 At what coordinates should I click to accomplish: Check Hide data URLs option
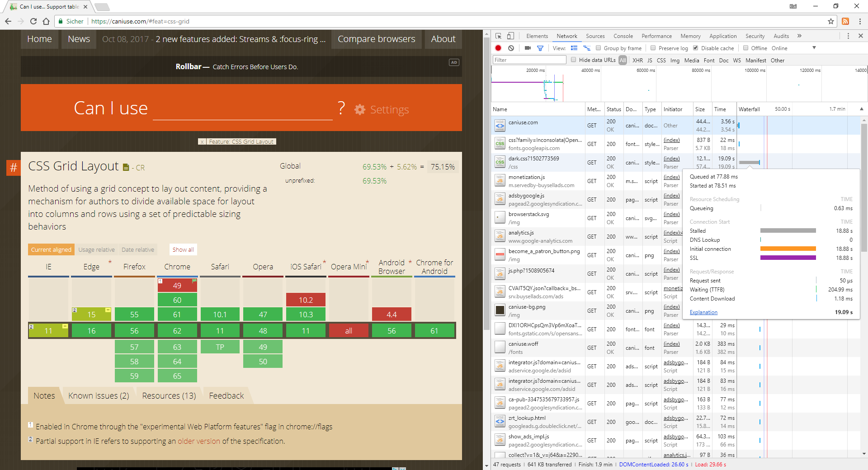[573, 60]
